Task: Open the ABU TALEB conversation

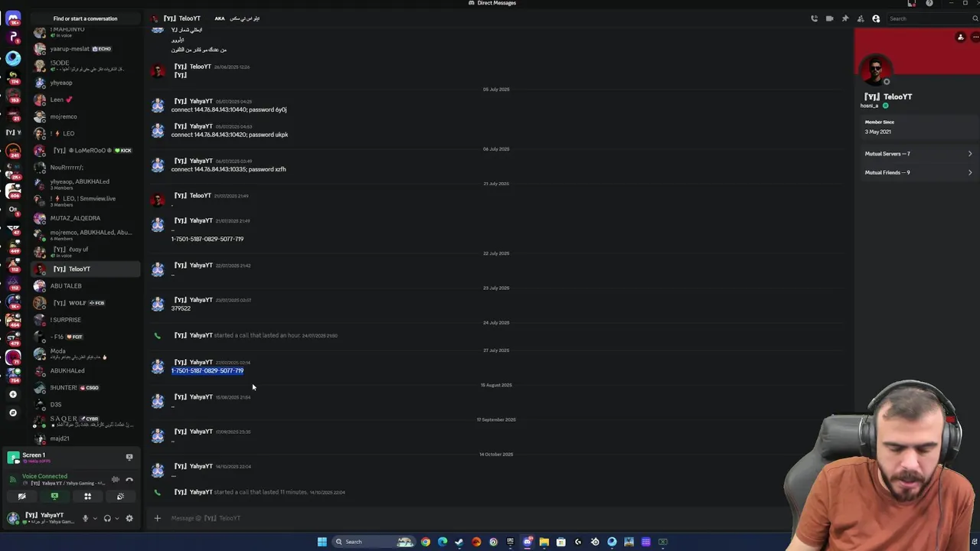Action: click(85, 286)
